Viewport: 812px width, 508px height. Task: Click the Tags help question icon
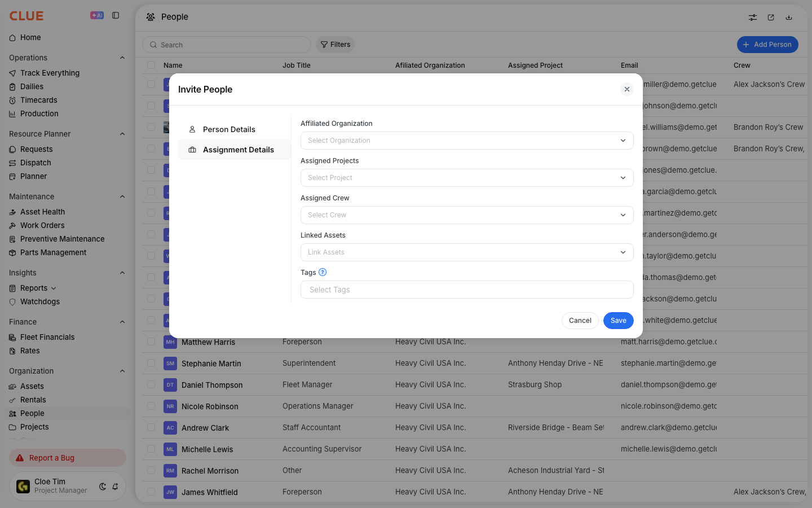tap(323, 272)
